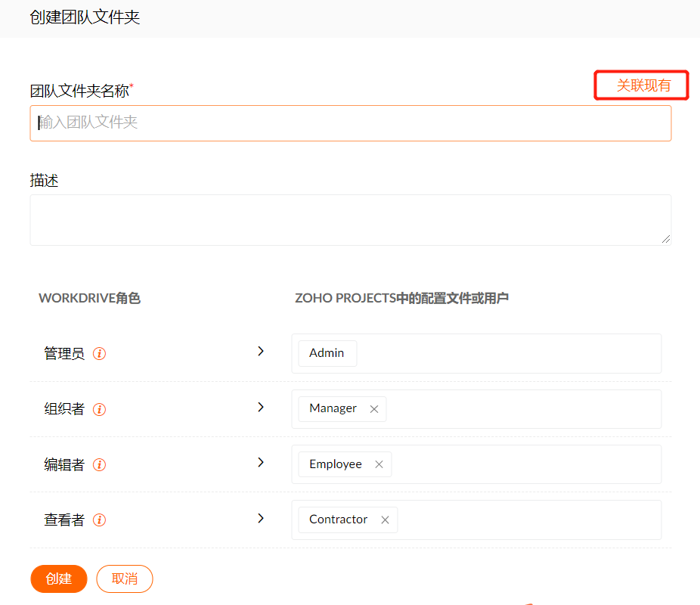Expand the 编辑者 role chevron

(261, 462)
